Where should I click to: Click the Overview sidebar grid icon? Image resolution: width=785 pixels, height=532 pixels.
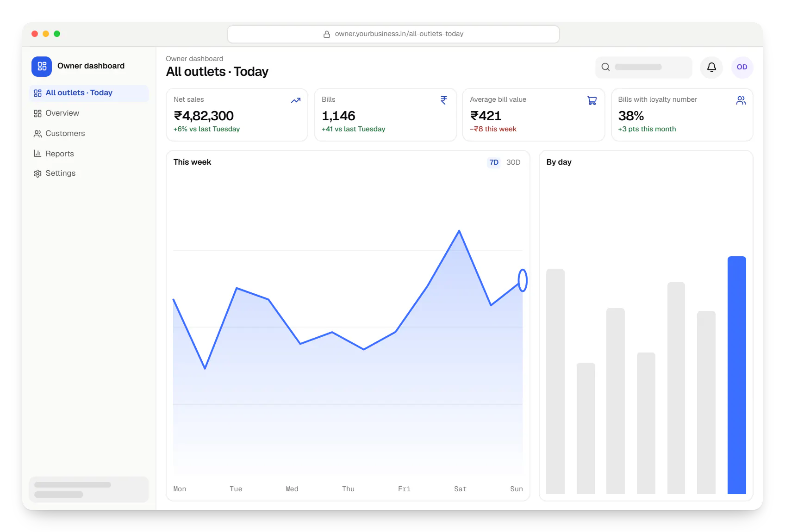(x=37, y=113)
